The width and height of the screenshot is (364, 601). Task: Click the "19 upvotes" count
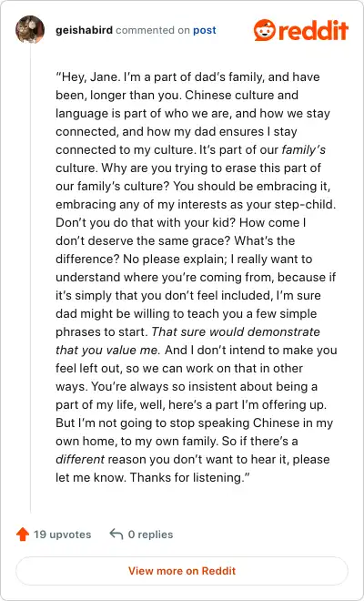(x=63, y=535)
